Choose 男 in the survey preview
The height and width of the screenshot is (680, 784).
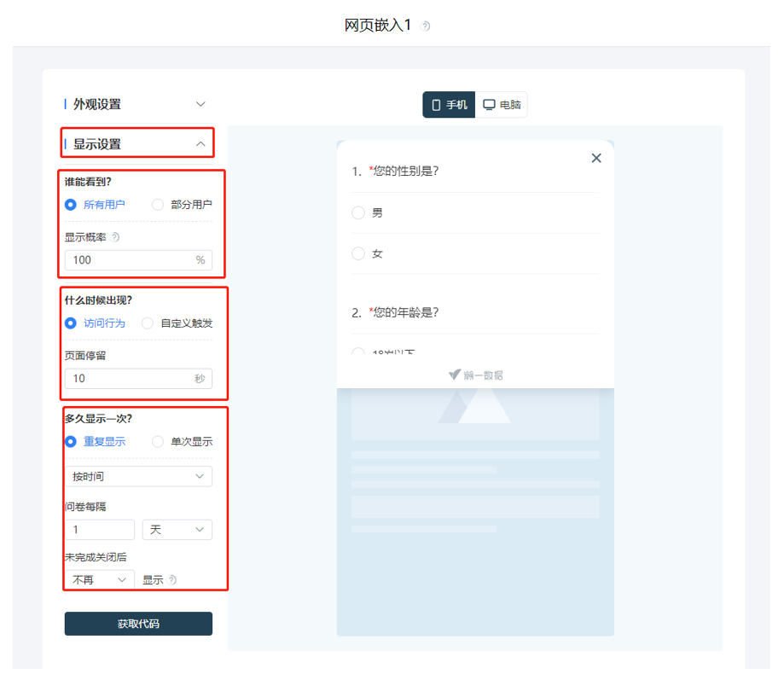(368, 213)
